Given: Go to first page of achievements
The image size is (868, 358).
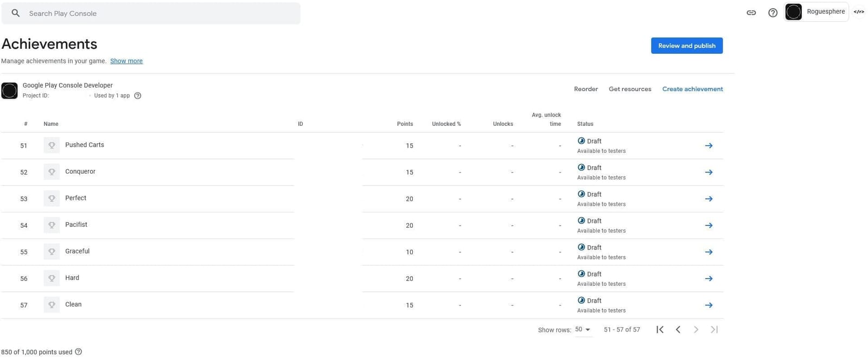Looking at the screenshot, I should point(660,329).
